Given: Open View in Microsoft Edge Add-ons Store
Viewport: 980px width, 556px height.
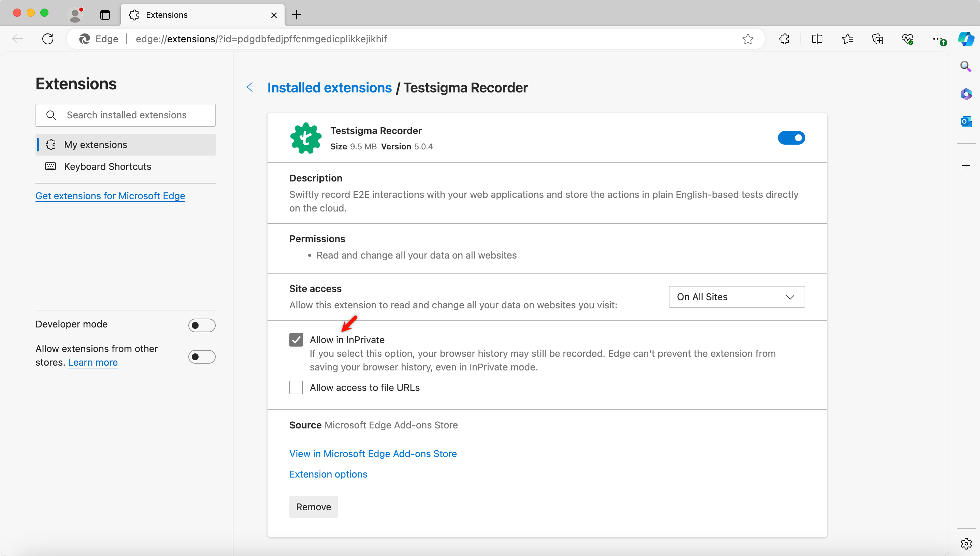Looking at the screenshot, I should [373, 453].
